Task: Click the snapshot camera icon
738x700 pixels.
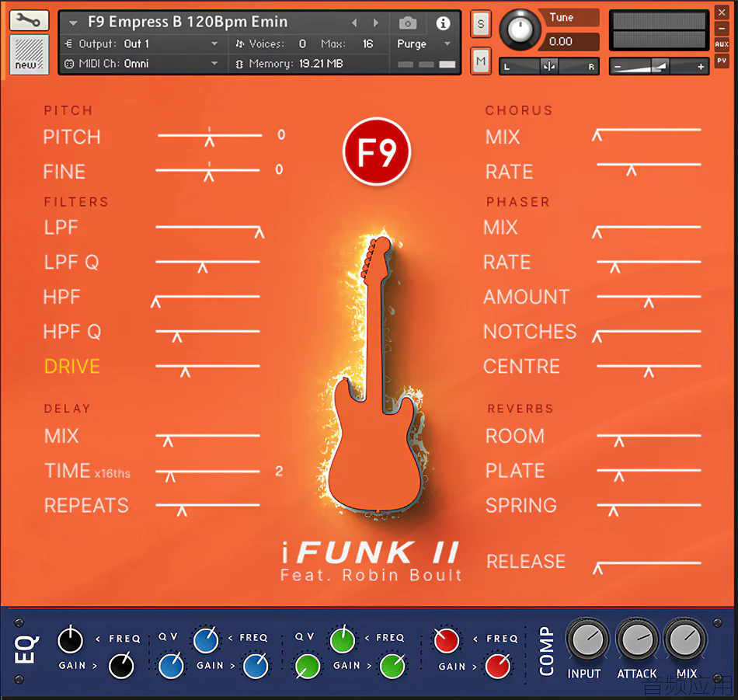Action: point(407,23)
